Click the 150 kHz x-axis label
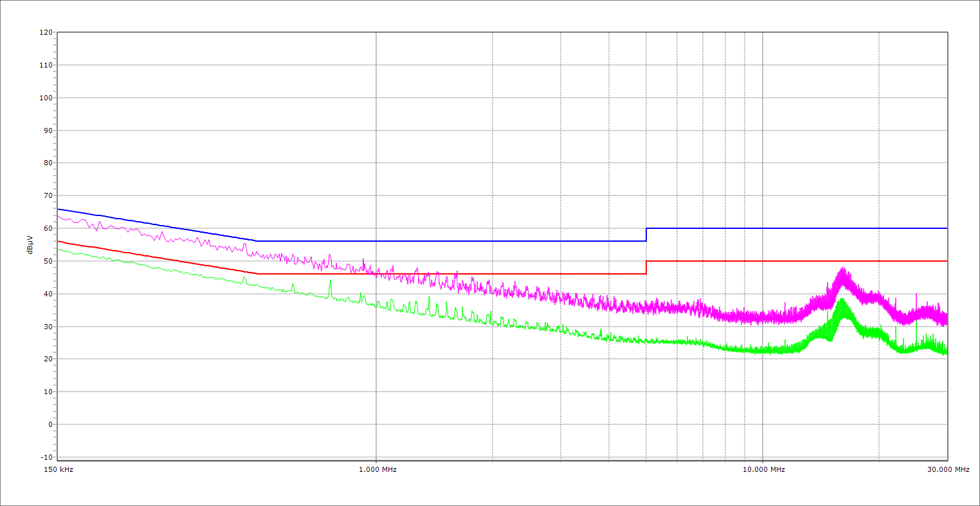Screen dimensions: 980x506 click(x=57, y=469)
